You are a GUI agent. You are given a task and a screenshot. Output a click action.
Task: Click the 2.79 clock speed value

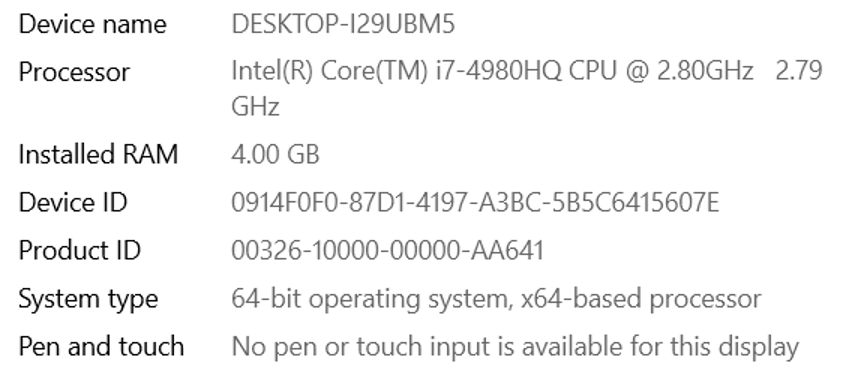tap(799, 71)
